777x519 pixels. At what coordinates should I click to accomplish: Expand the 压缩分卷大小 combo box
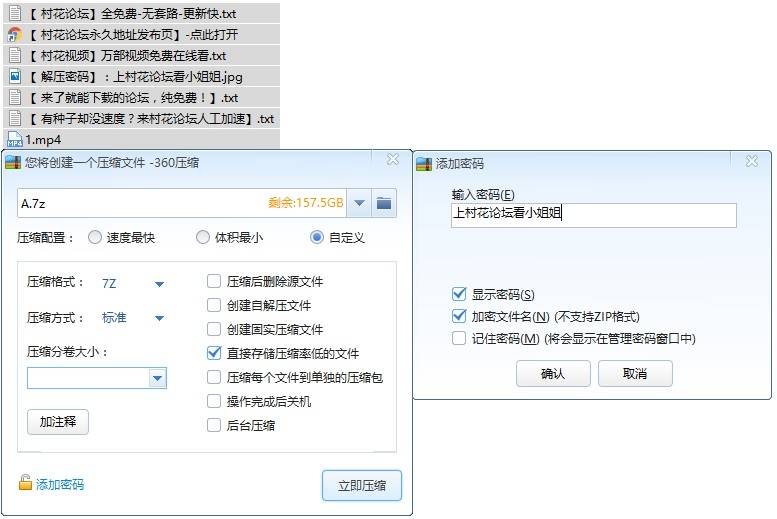[x=157, y=378]
